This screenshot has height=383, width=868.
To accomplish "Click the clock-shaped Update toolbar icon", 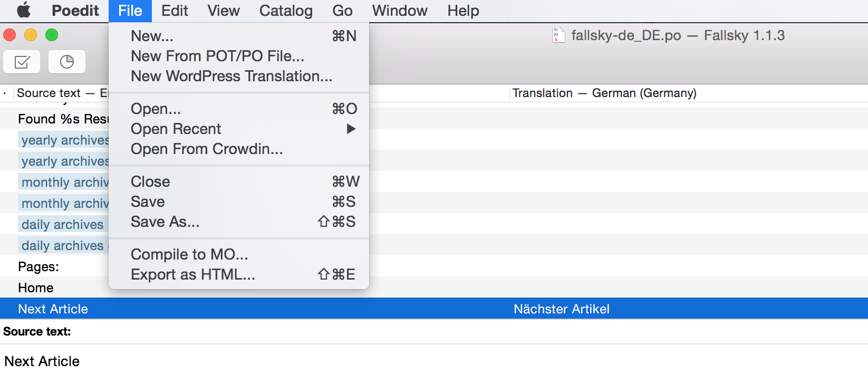I will click(67, 62).
